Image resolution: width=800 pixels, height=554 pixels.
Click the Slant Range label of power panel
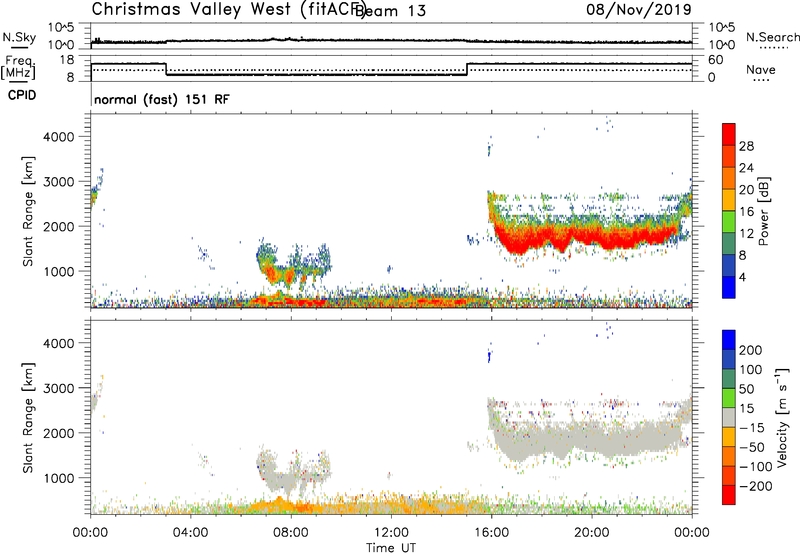pos(28,211)
